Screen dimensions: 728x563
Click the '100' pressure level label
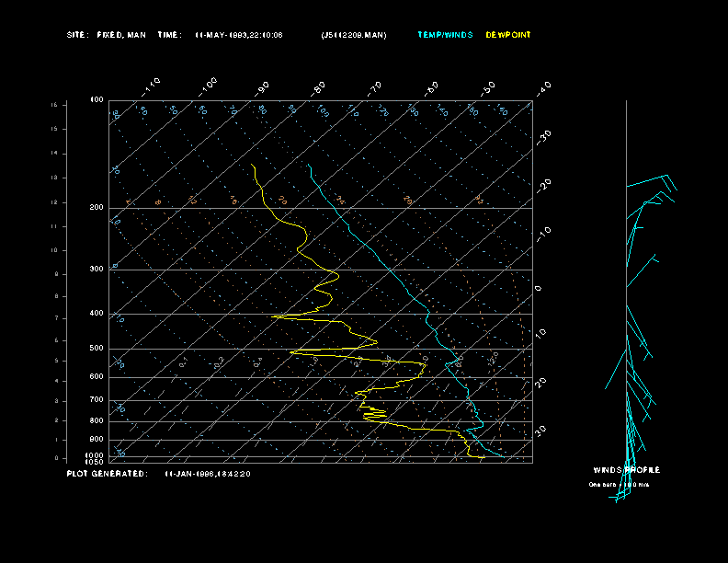click(97, 100)
